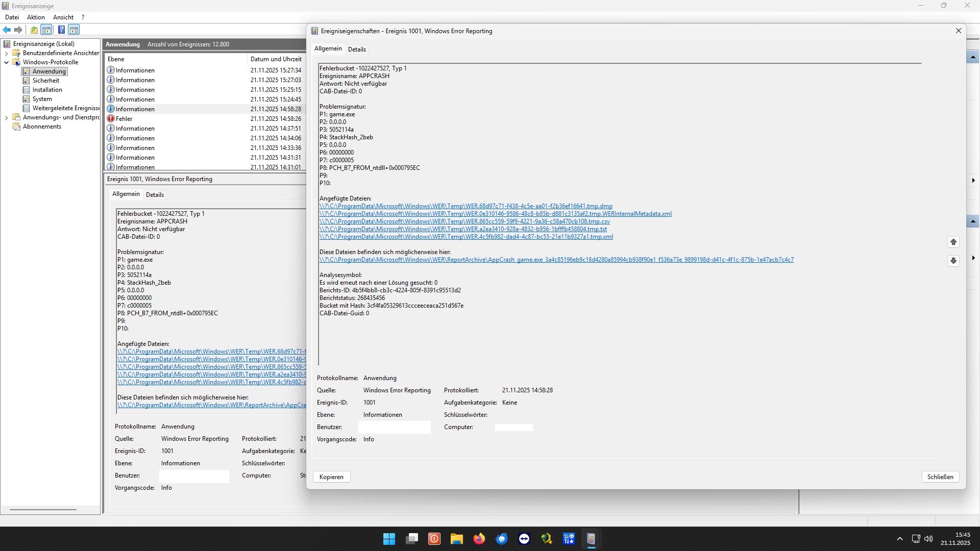This screenshot has height=551, width=980.
Task: Click the Datum und Uhrzeit column header
Action: 276,59
